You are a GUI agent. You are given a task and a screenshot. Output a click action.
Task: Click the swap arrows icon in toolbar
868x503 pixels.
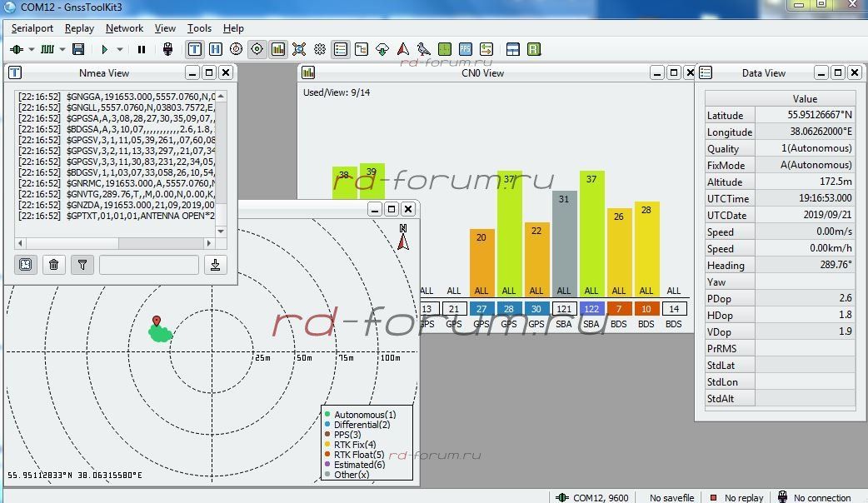coord(486,49)
